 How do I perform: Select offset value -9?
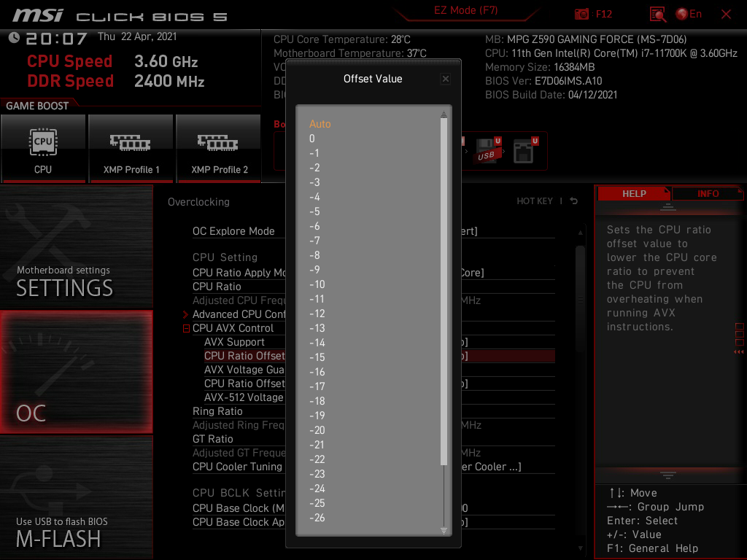(314, 270)
